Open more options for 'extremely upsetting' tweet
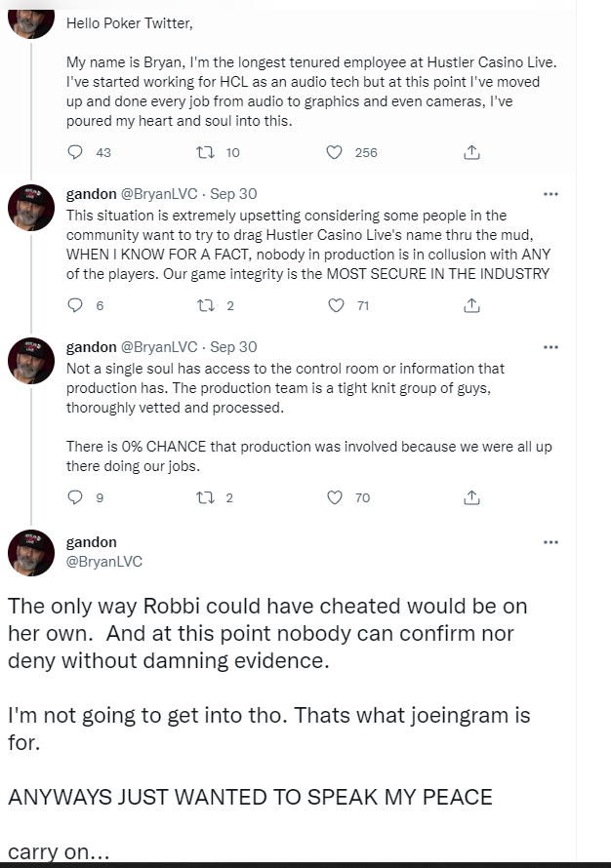Screen dimensions: 611x868 [x=550, y=194]
